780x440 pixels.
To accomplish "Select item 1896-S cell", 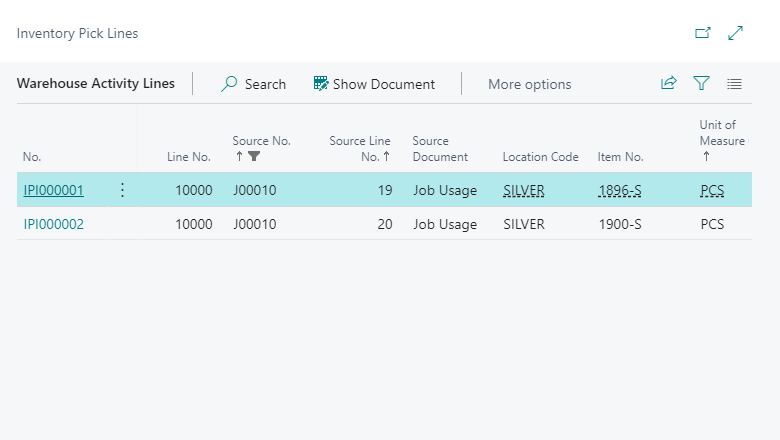I will (620, 190).
